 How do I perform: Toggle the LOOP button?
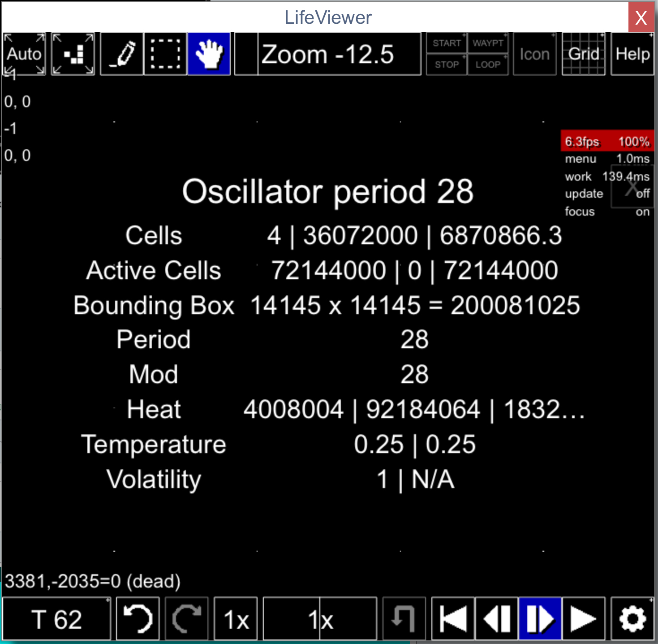click(x=488, y=65)
